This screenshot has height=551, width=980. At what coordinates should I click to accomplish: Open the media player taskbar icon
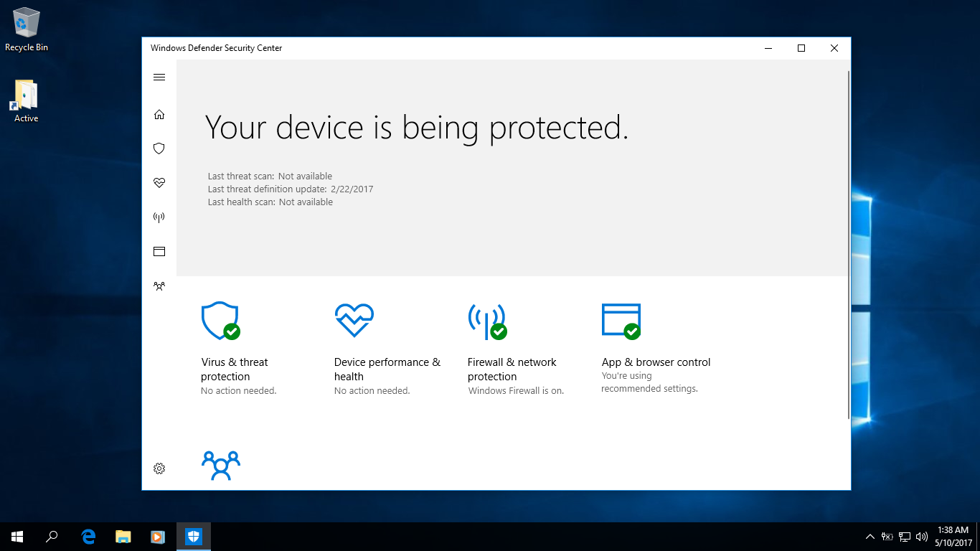158,537
